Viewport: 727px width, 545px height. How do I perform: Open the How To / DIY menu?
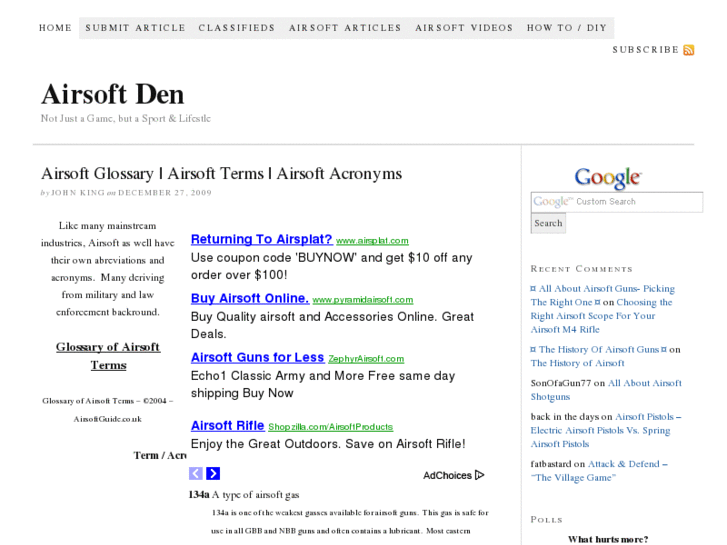567,28
